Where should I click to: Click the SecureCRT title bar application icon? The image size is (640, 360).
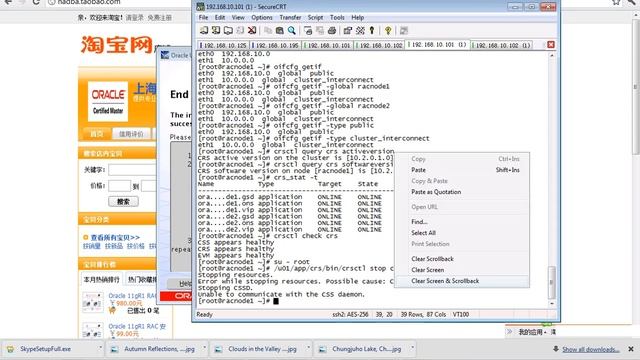point(200,7)
